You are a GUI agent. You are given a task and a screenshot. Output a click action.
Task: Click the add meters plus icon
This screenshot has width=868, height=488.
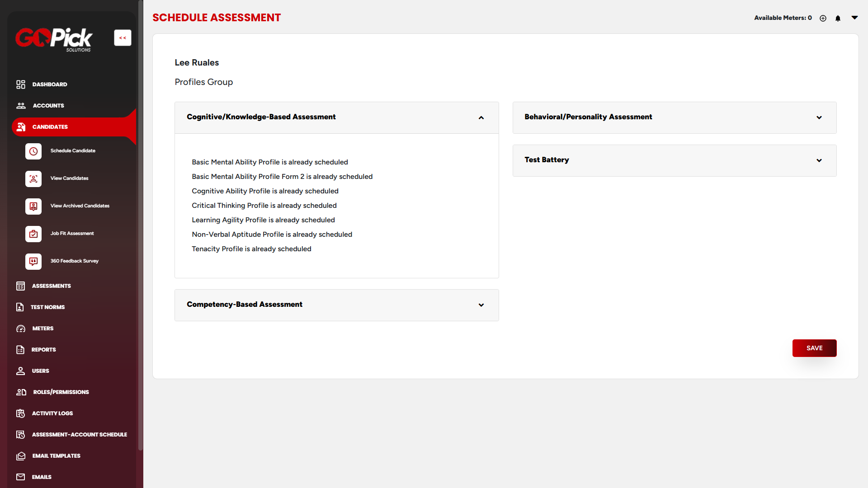tap(823, 19)
